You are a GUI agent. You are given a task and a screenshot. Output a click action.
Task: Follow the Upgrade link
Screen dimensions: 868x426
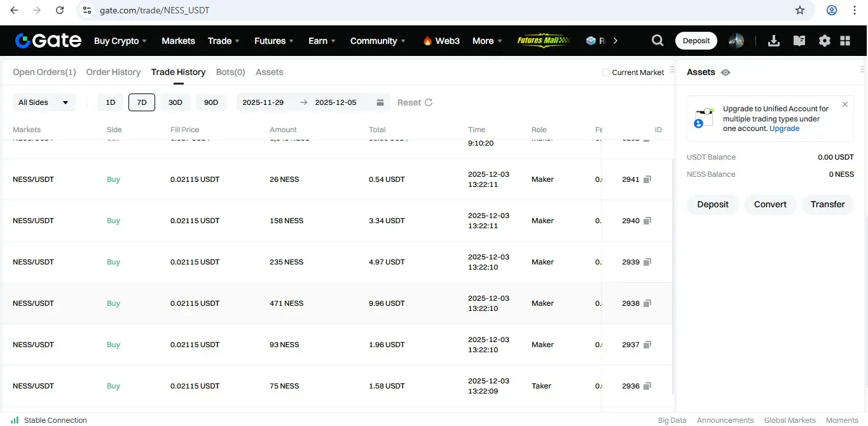pos(784,128)
